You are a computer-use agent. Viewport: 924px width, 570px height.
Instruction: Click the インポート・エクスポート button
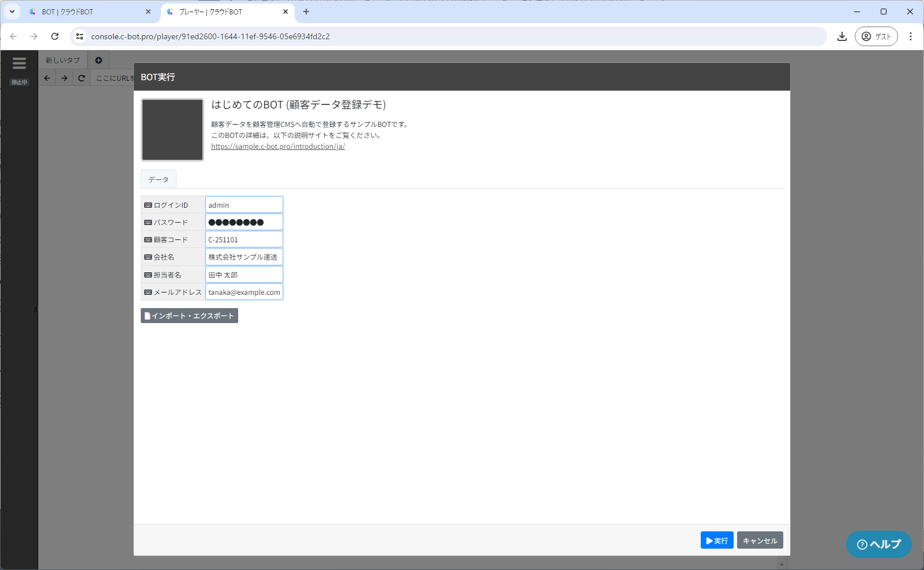pyautogui.click(x=189, y=316)
